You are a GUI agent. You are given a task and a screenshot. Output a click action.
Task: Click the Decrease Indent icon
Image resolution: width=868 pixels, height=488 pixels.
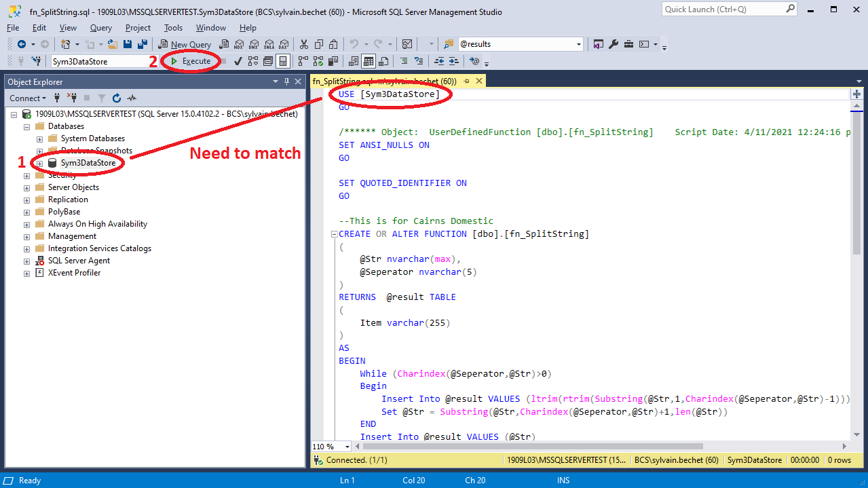[x=439, y=61]
